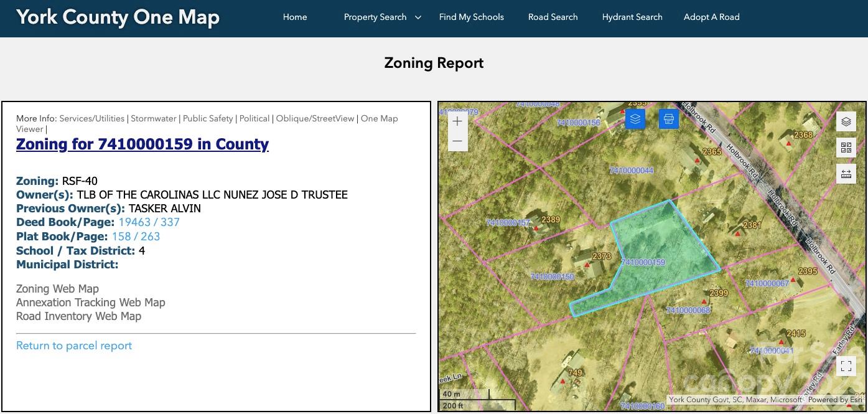Open the basemap gallery grid icon

846,148
